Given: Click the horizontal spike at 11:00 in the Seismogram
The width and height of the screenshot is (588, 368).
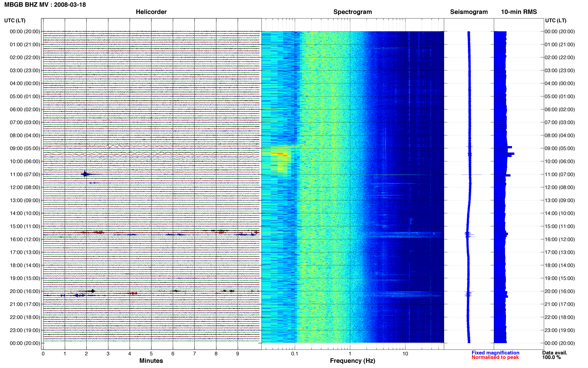Looking at the screenshot, I should (471, 174).
